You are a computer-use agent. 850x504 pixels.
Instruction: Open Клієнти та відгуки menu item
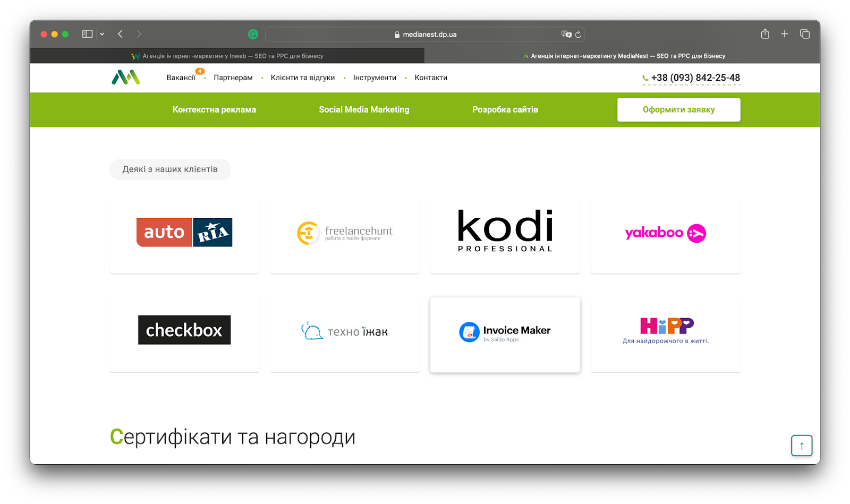pos(303,78)
